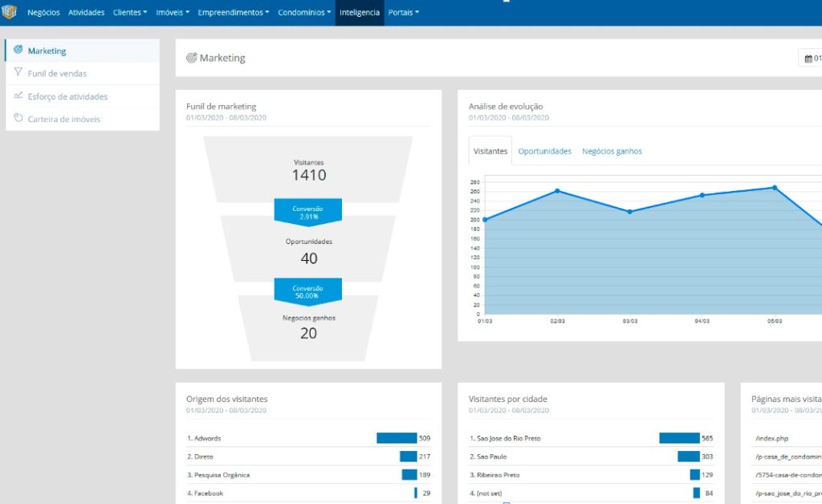Image resolution: width=822 pixels, height=504 pixels.
Task: Select the Facebook visitor source row
Action: pos(308,493)
